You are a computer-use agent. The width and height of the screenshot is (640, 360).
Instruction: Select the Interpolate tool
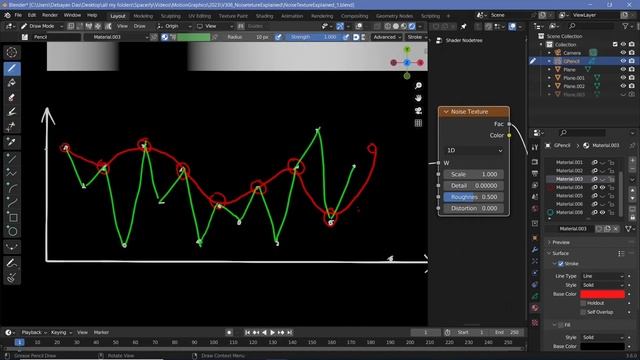click(11, 247)
